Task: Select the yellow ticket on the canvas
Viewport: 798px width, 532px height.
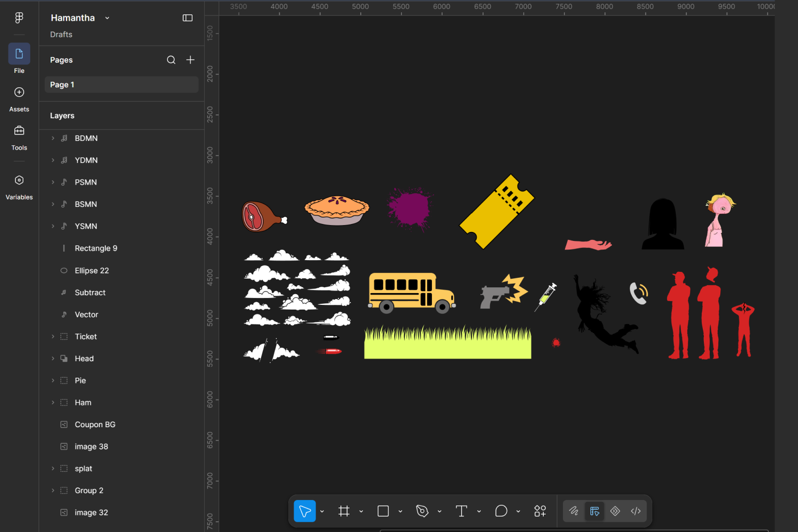Action: tap(497, 212)
